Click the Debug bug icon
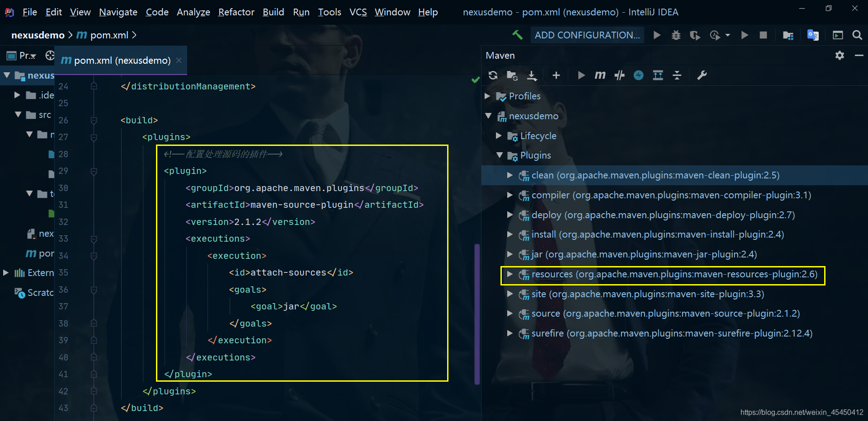Image resolution: width=868 pixels, height=421 pixels. tap(676, 35)
